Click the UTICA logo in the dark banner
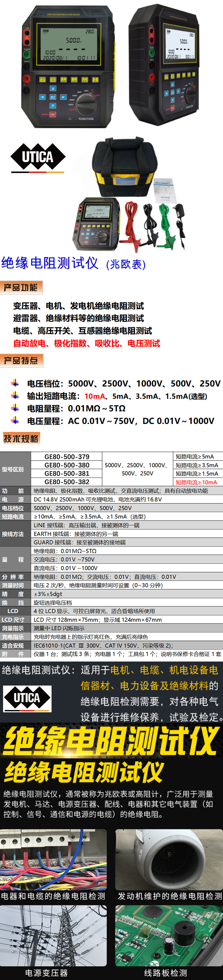 (x=27, y=698)
